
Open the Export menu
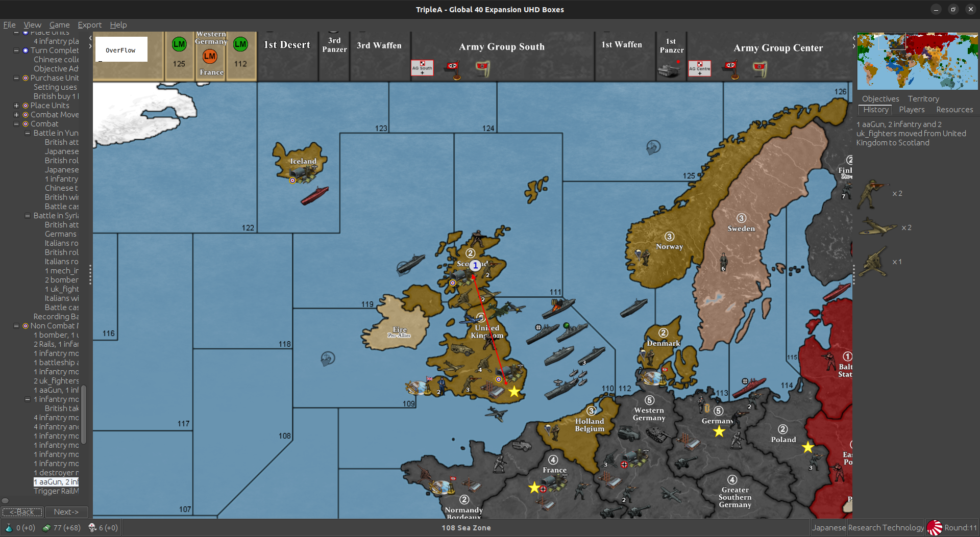click(x=89, y=25)
